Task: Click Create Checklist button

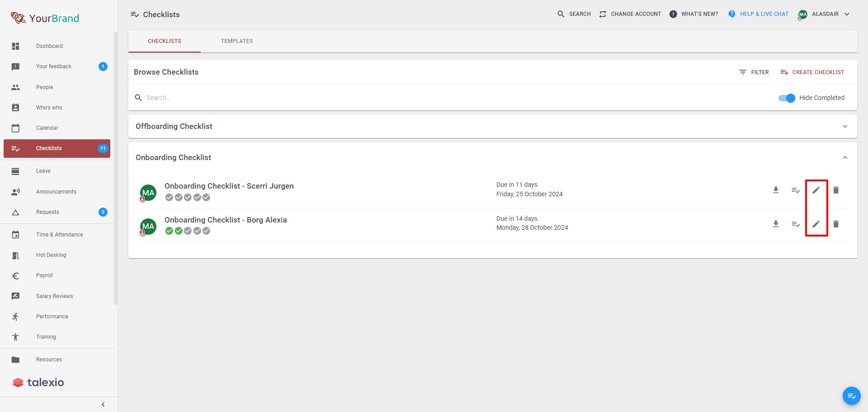Action: (x=812, y=72)
